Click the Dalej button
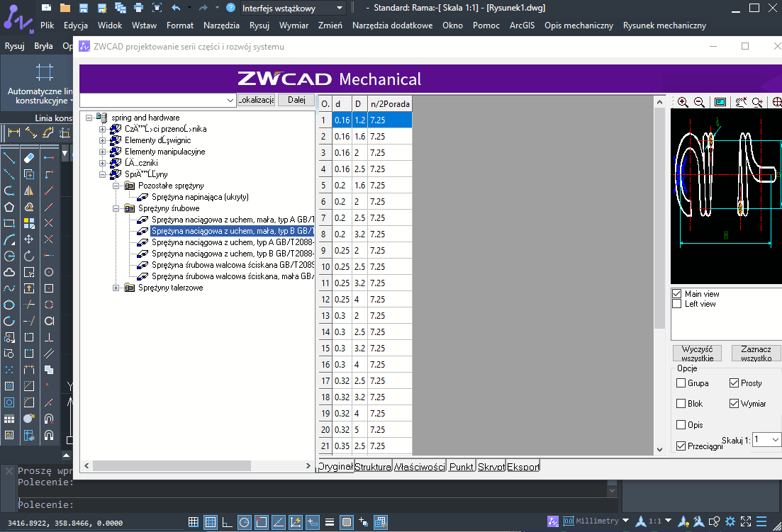 pyautogui.click(x=296, y=100)
